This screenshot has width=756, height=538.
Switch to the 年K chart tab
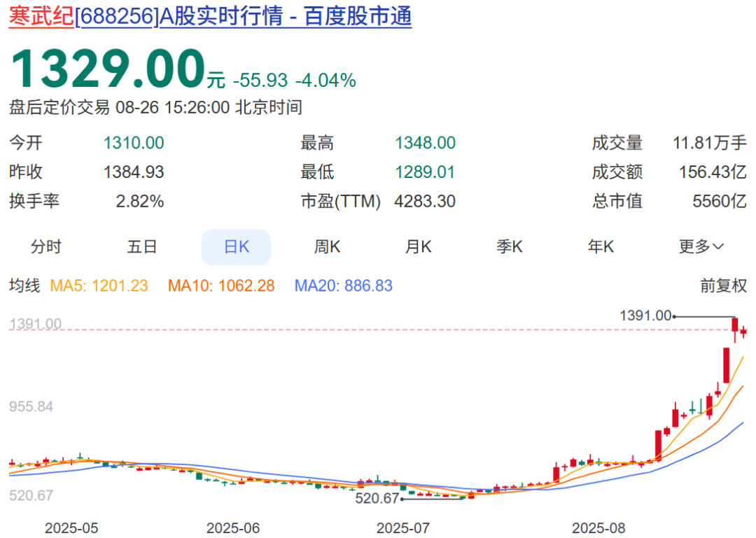(x=601, y=247)
